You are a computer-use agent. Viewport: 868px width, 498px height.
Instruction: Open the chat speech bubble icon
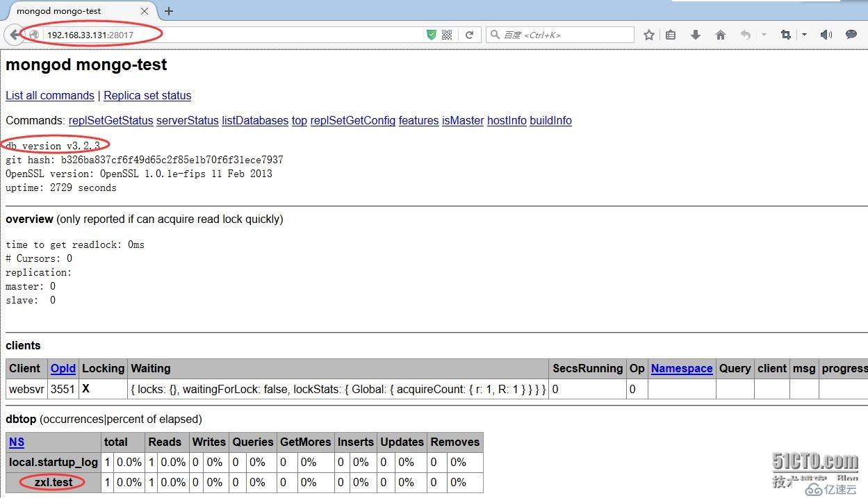click(x=851, y=35)
